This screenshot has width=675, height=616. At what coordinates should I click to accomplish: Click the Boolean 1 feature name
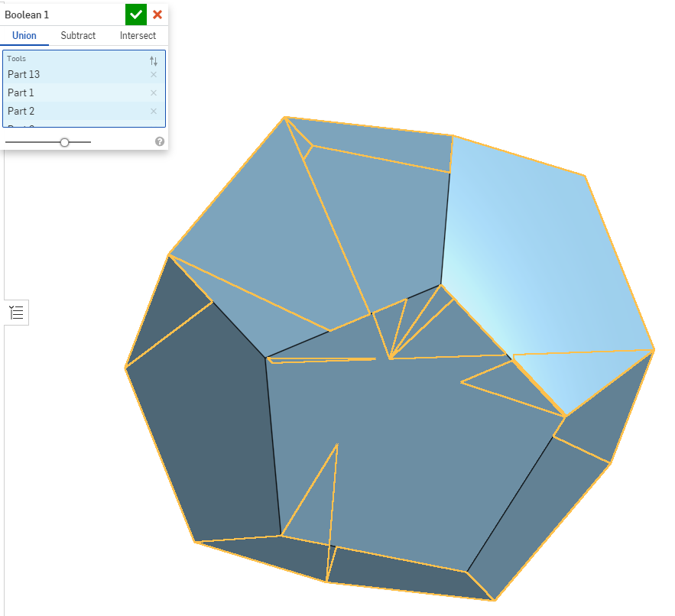tap(27, 15)
